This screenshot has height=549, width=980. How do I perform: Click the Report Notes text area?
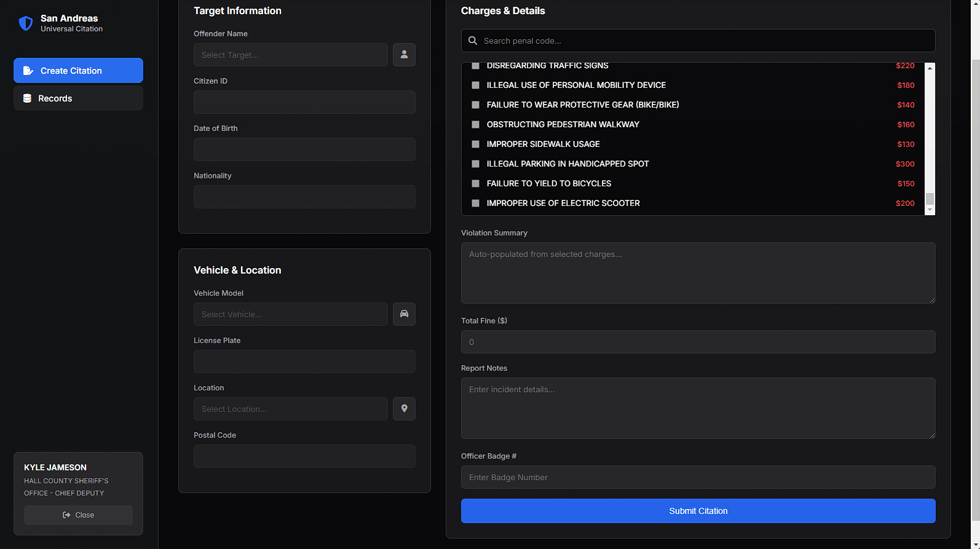(698, 408)
